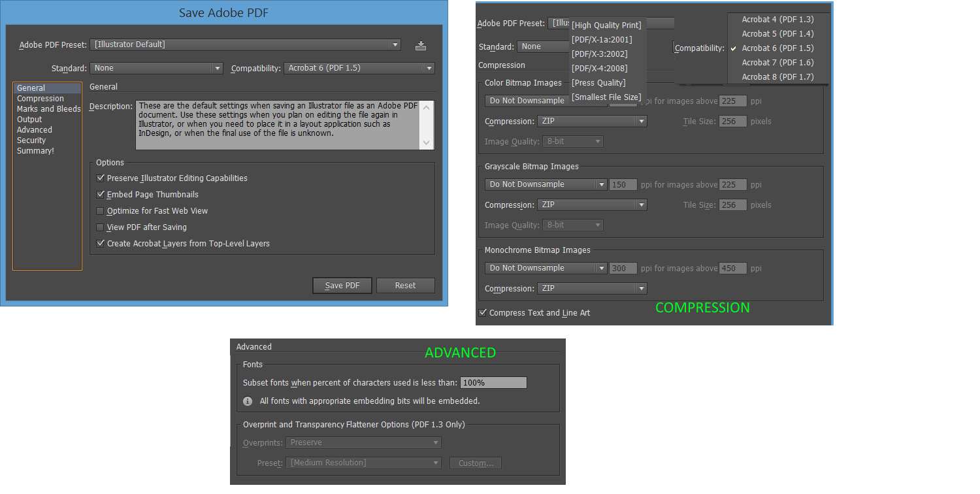Select Acrobat 8 (PDF 1.7) compatibility
Viewport: 980px width, 494px height.
(778, 76)
